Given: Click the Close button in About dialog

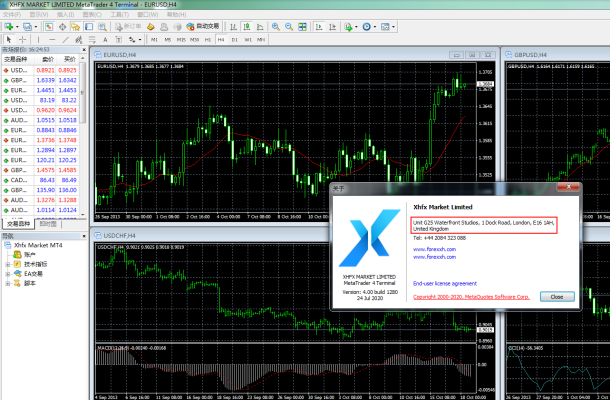Looking at the screenshot, I should [x=557, y=297].
